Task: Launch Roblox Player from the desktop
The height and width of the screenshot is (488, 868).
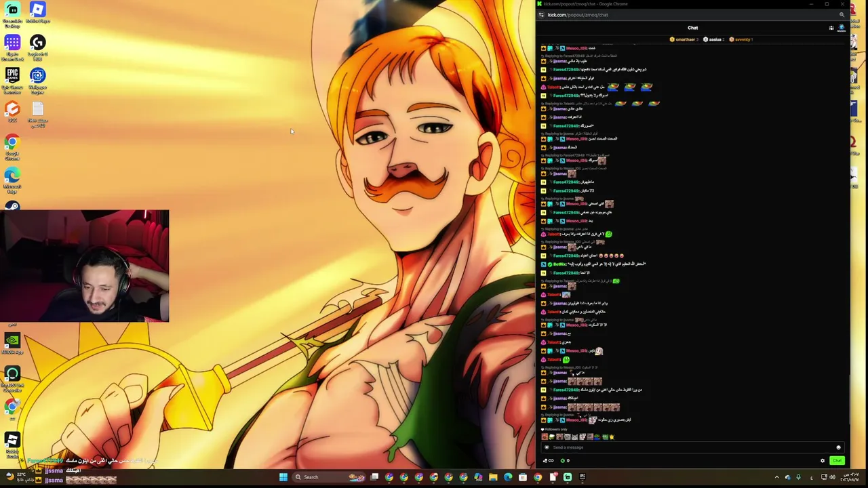Action: (x=37, y=13)
